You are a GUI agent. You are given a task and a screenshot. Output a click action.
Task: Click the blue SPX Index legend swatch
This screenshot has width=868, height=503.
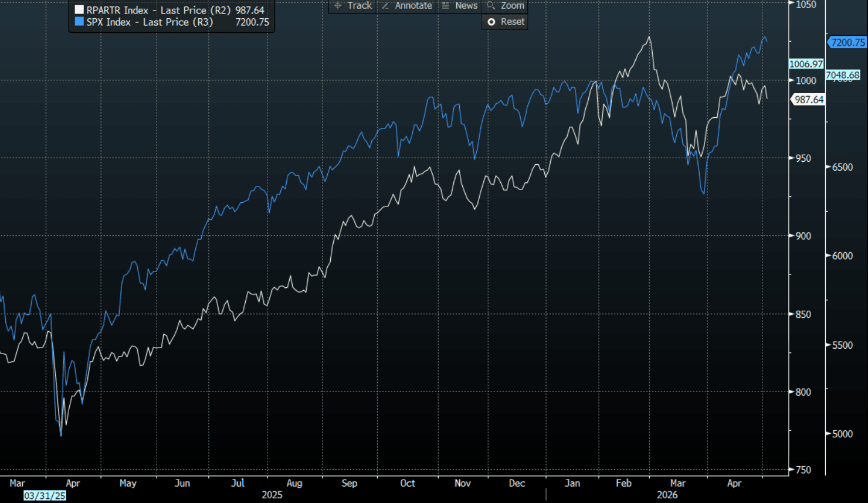tap(79, 22)
